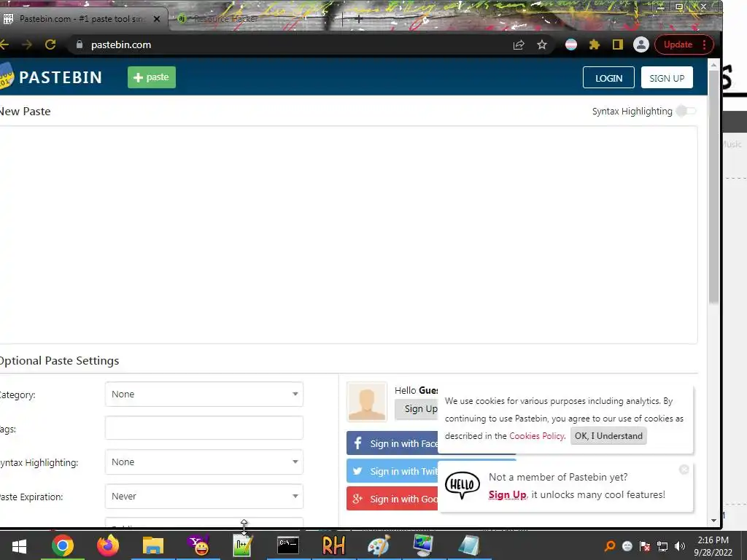Click the flag with red X tray icon
This screenshot has height=560, width=747.
click(x=645, y=546)
